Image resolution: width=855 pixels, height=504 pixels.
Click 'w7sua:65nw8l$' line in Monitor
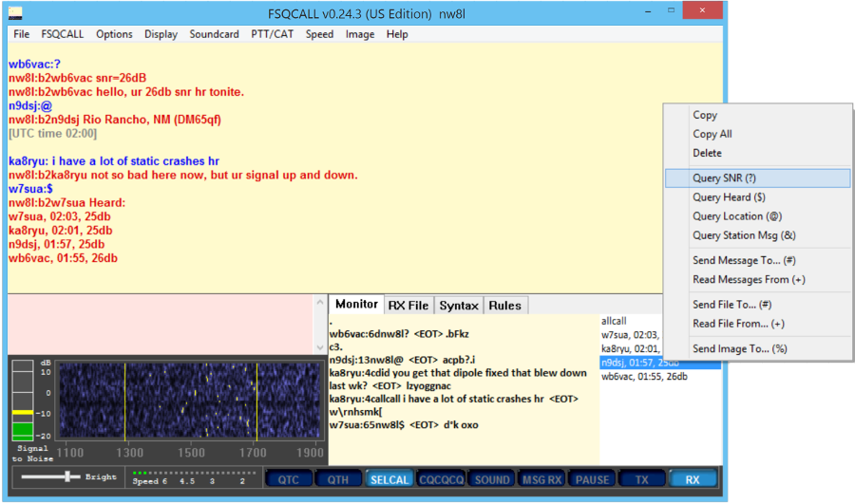coord(404,425)
